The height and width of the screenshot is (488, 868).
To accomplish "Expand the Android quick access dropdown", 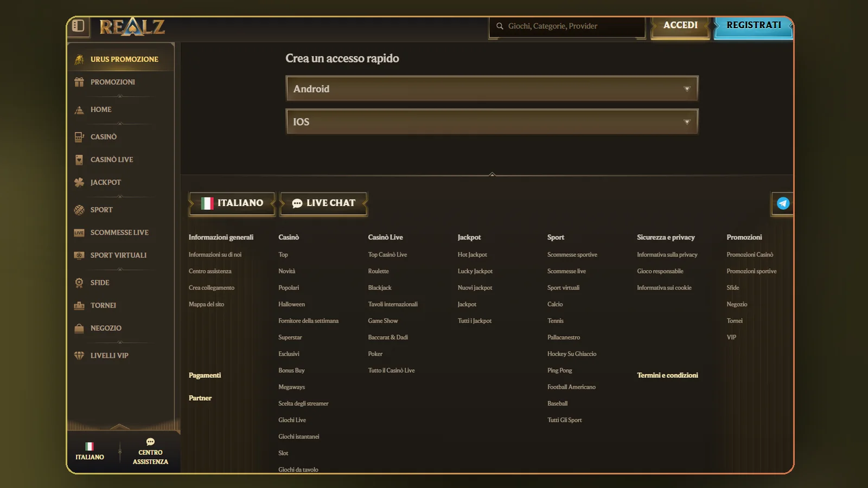I will (x=492, y=88).
